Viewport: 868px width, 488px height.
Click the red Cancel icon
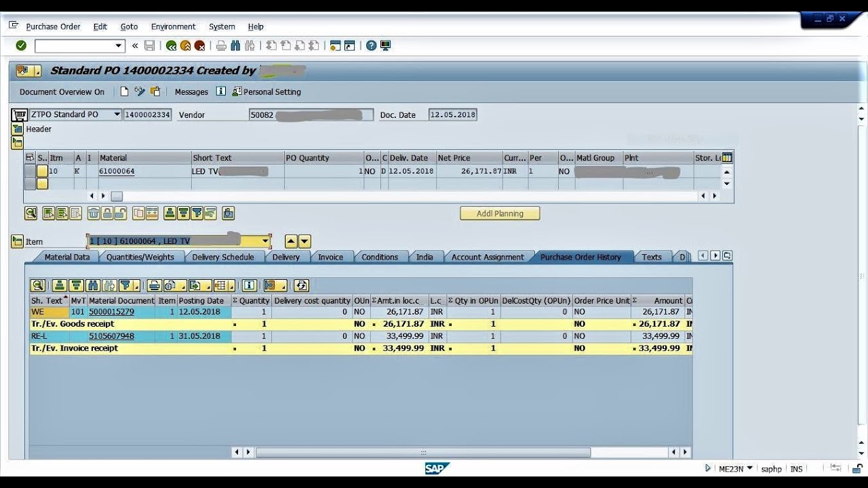tap(199, 45)
